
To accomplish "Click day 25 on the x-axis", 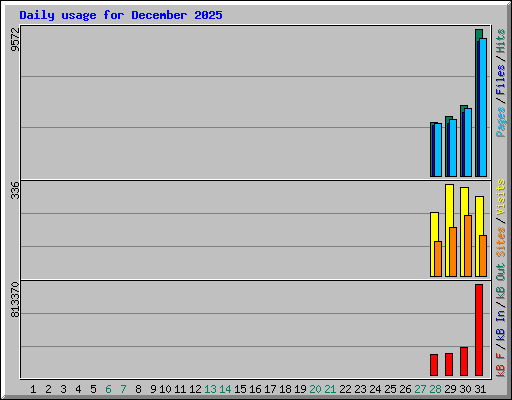I will pyautogui.click(x=390, y=389).
